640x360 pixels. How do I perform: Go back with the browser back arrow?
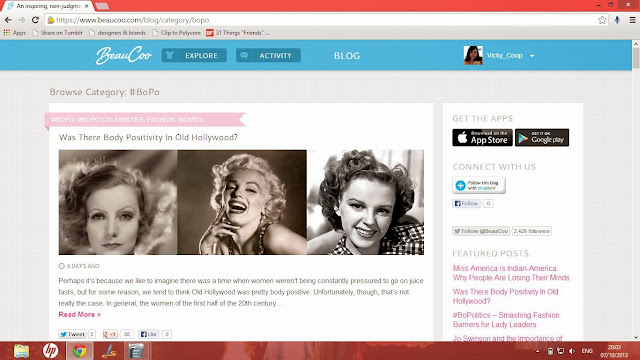8,20
